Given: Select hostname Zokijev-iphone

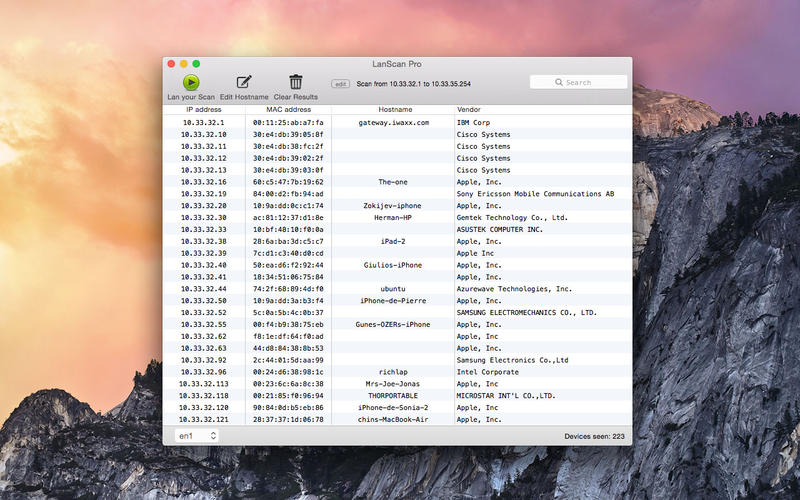Looking at the screenshot, I should coord(392,206).
